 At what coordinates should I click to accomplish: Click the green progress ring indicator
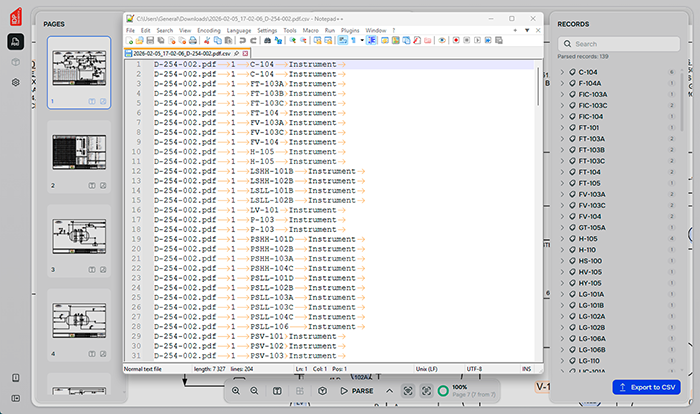443,391
